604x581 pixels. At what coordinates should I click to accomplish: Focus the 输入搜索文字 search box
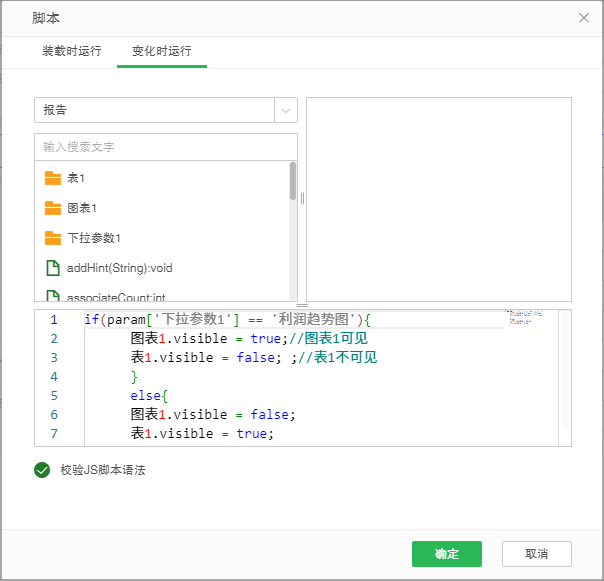pos(165,147)
